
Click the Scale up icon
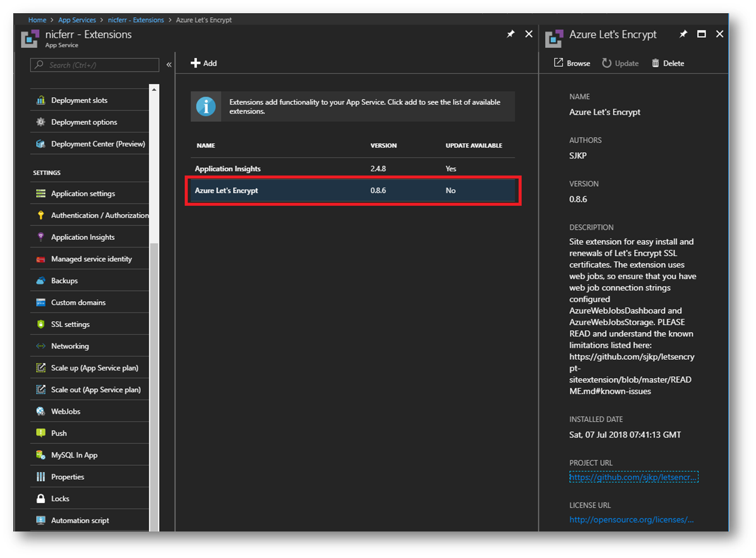[x=41, y=367]
